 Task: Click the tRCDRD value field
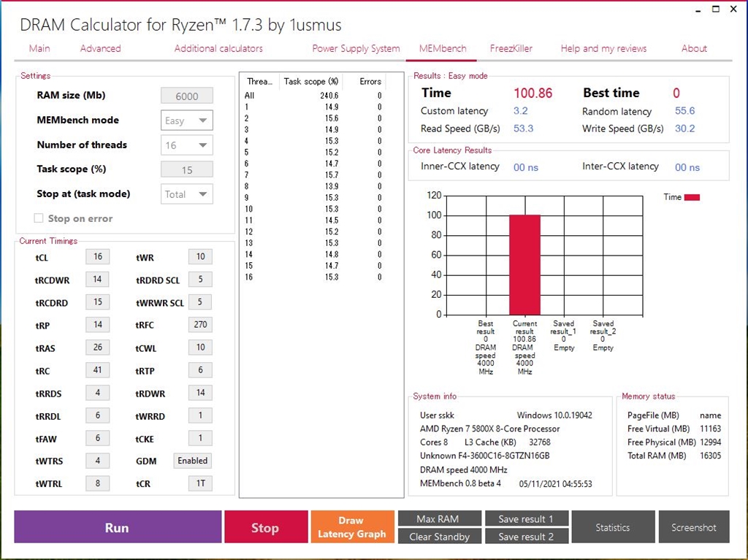[x=97, y=302]
